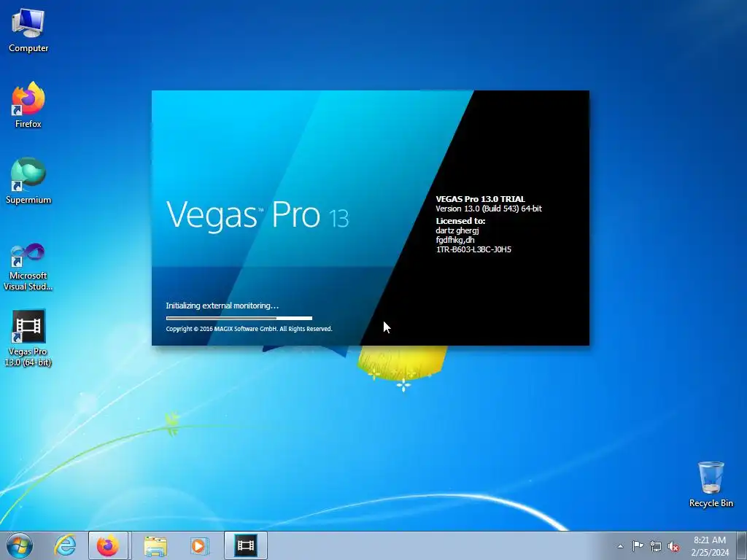747x560 pixels.
Task: Open the network status tray icon
Action: [x=656, y=546]
